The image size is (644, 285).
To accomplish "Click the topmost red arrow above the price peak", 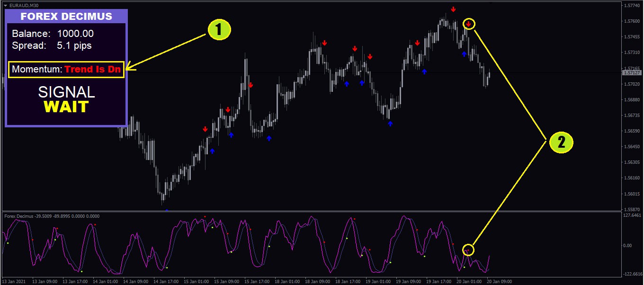I will [453, 9].
